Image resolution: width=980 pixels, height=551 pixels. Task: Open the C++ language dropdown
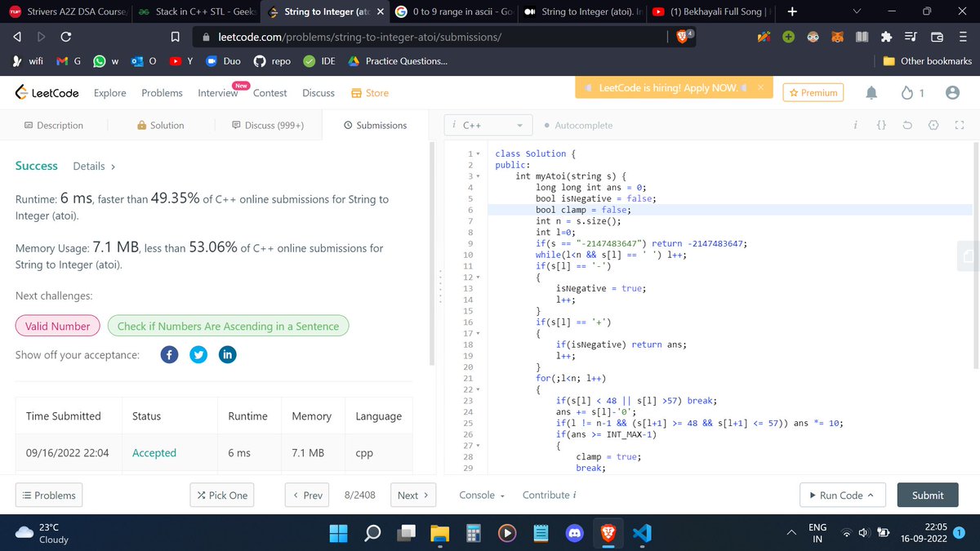click(x=488, y=126)
